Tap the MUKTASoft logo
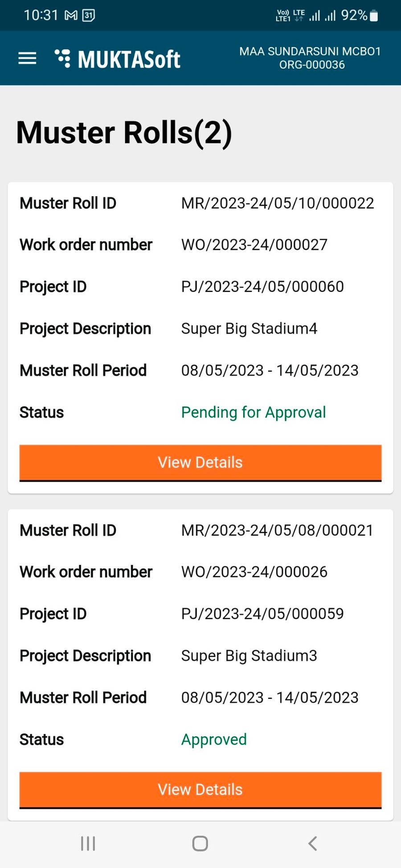The image size is (401, 868). [118, 59]
